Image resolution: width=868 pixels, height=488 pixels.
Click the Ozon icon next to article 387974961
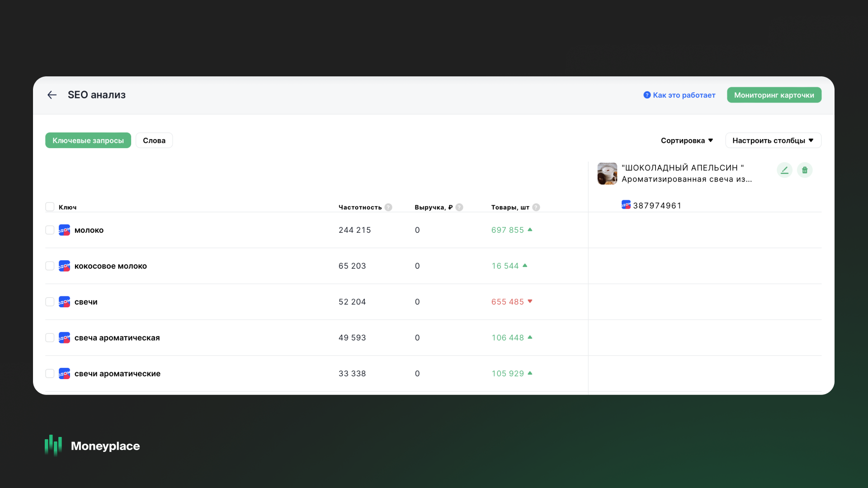tap(626, 205)
